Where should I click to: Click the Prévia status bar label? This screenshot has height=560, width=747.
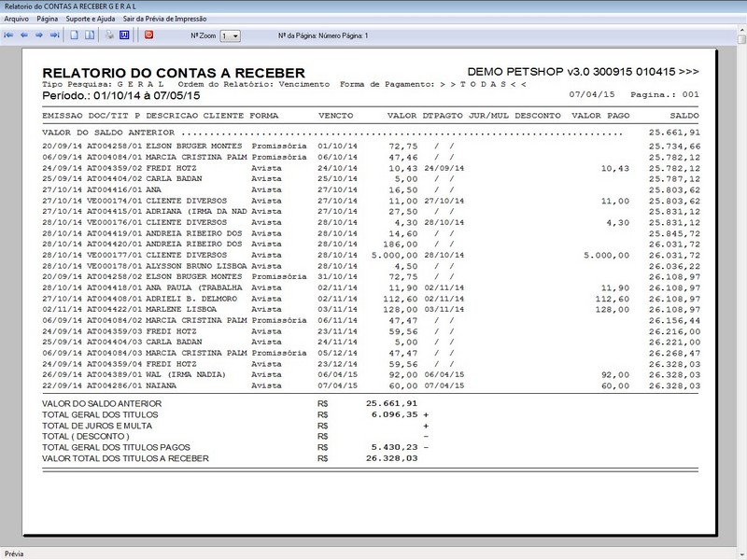(x=14, y=553)
